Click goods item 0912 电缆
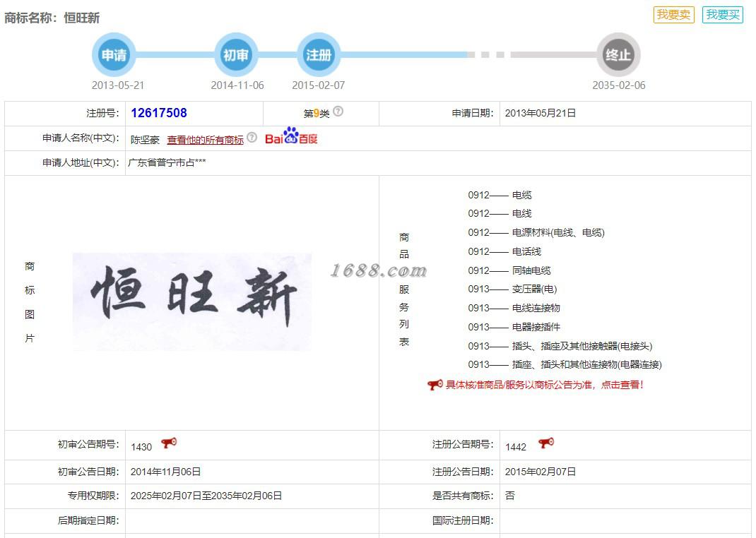Viewport: 756px width, 538px height. (500, 195)
